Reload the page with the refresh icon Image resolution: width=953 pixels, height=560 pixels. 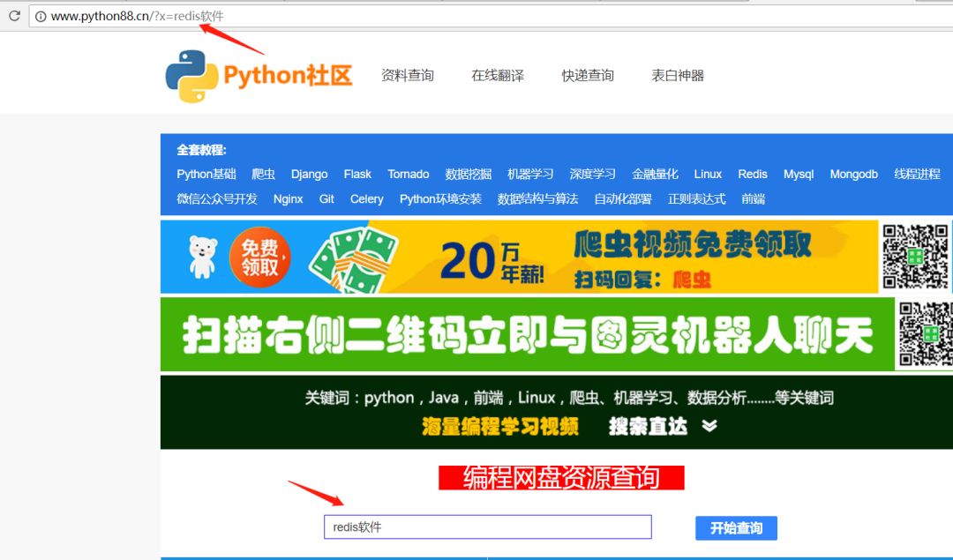13,16
